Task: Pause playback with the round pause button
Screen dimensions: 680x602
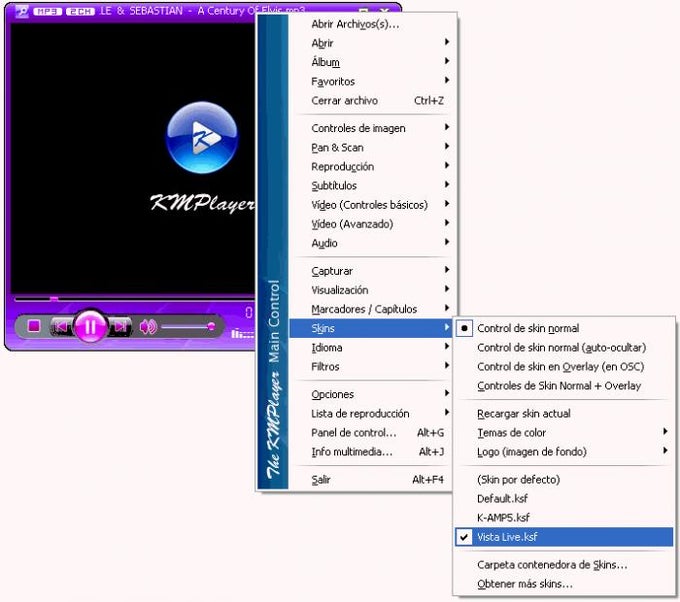Action: (90, 326)
